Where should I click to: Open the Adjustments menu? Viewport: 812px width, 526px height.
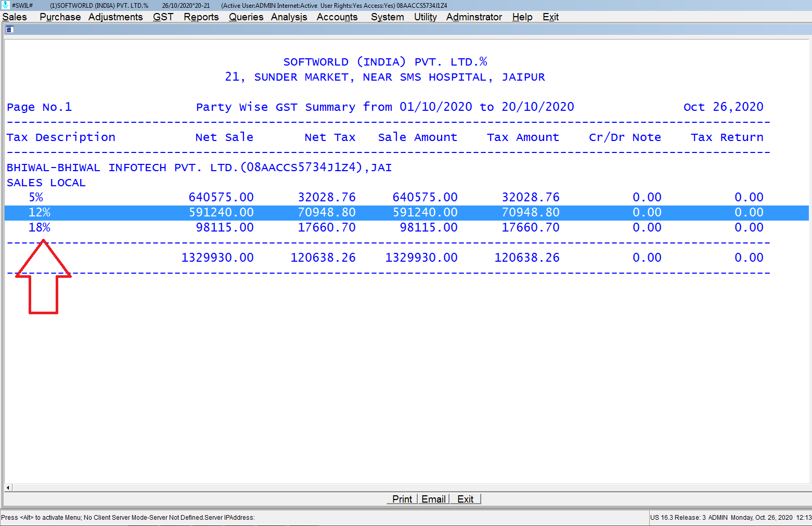click(115, 17)
